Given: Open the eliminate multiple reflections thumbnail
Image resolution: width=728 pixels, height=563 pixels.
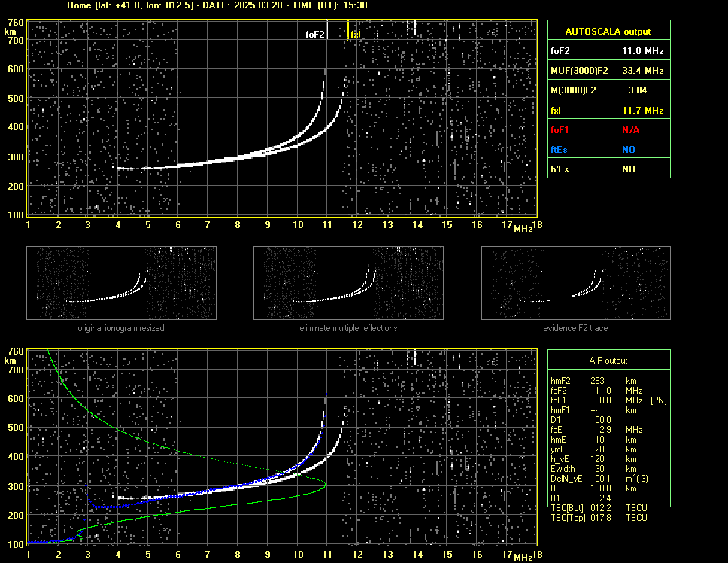Looking at the screenshot, I should [x=348, y=283].
